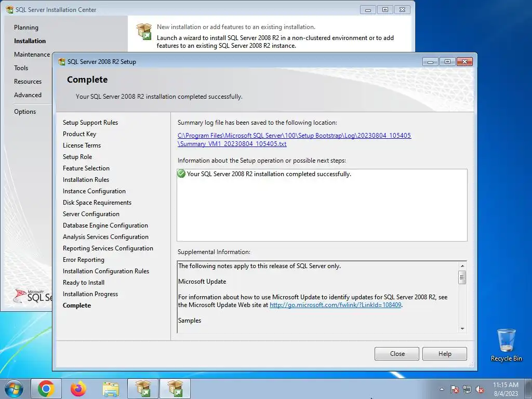532x399 pixels.
Task: Click the muted volume tray icon
Action: click(x=480, y=389)
